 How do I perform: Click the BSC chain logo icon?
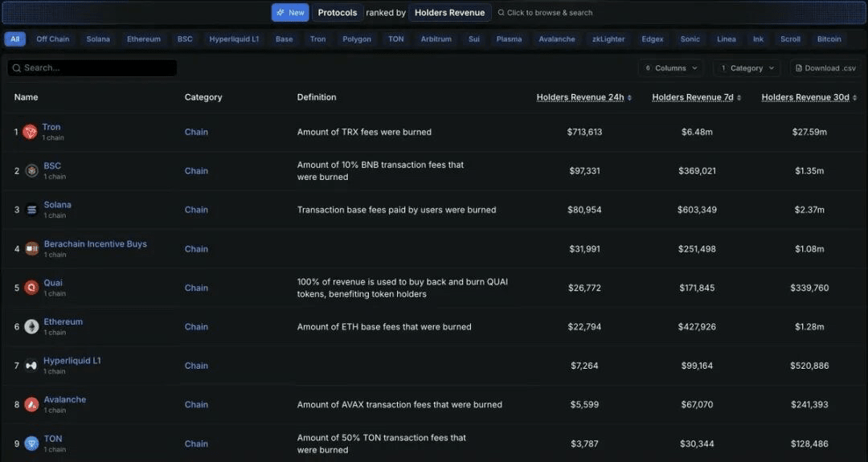(x=31, y=171)
